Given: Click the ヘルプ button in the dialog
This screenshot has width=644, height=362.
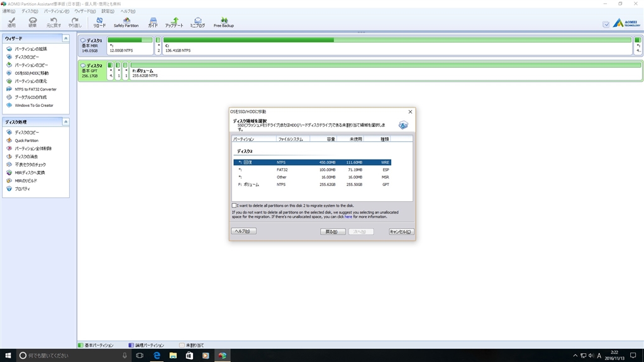Looking at the screenshot, I should 243,231.
